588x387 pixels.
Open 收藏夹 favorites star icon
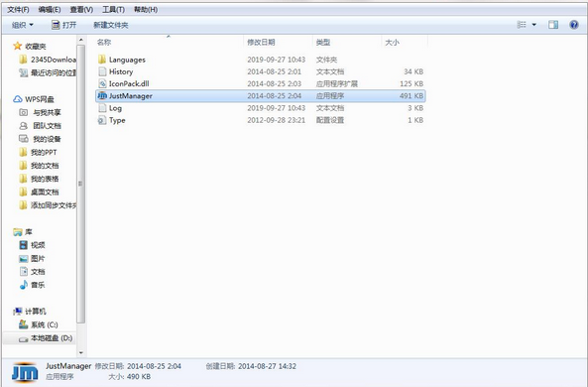[17, 46]
